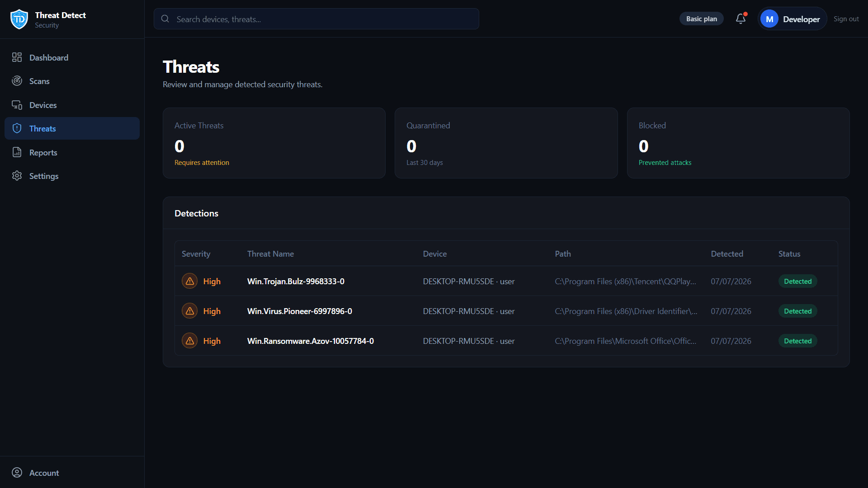This screenshot has height=488, width=868.
Task: Click warning icon for Trojan.Bulz row
Action: (x=189, y=281)
